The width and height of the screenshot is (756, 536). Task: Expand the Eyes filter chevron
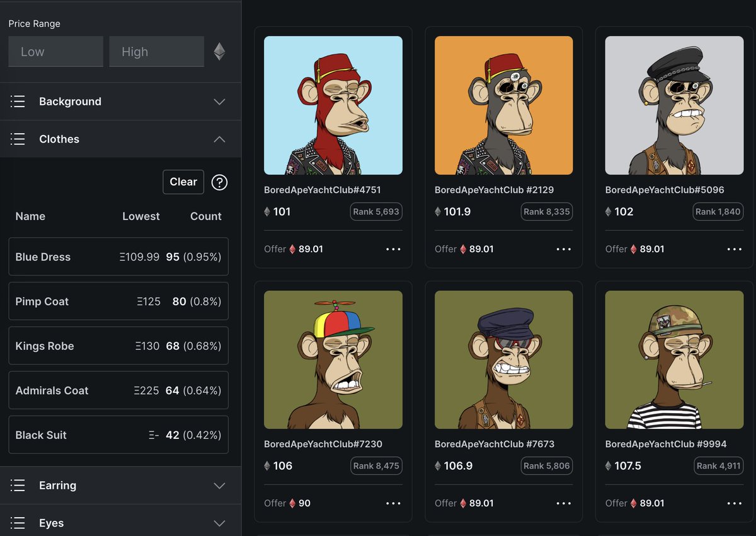[219, 523]
